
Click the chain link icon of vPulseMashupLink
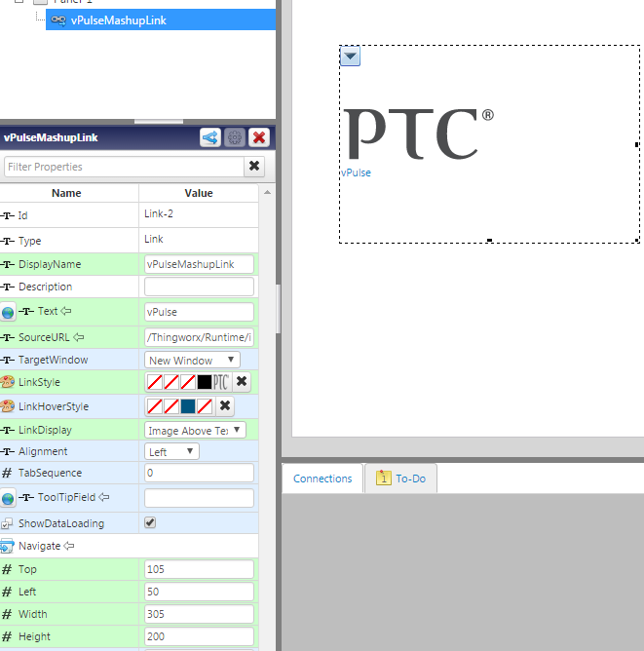[58, 19]
